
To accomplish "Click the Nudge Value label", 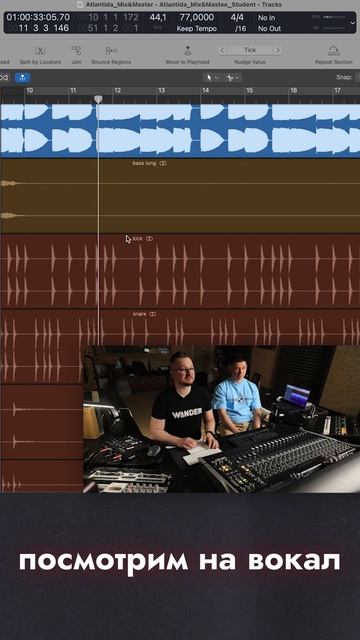I will coord(250,62).
